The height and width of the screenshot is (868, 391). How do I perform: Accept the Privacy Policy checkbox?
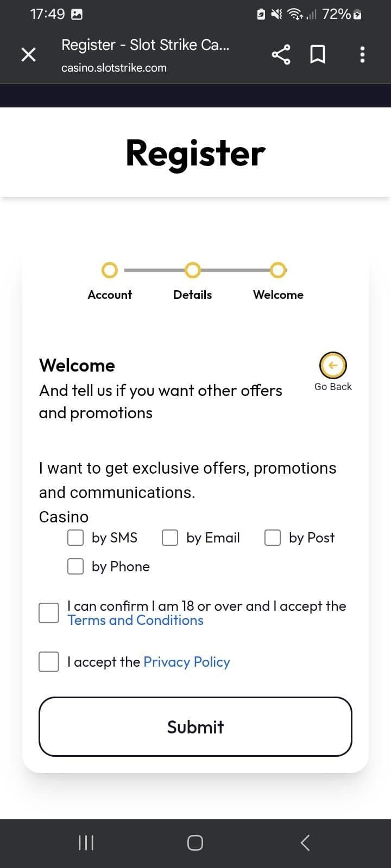49,662
